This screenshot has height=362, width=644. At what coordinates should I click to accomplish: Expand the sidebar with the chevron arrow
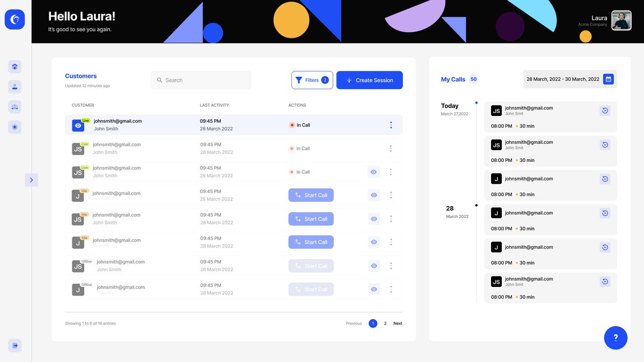[x=31, y=180]
